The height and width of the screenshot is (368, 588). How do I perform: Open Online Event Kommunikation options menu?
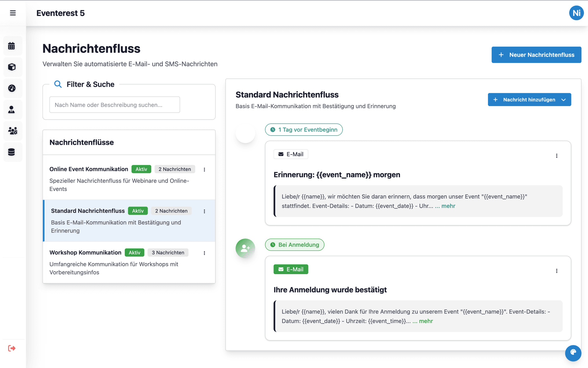(x=204, y=170)
